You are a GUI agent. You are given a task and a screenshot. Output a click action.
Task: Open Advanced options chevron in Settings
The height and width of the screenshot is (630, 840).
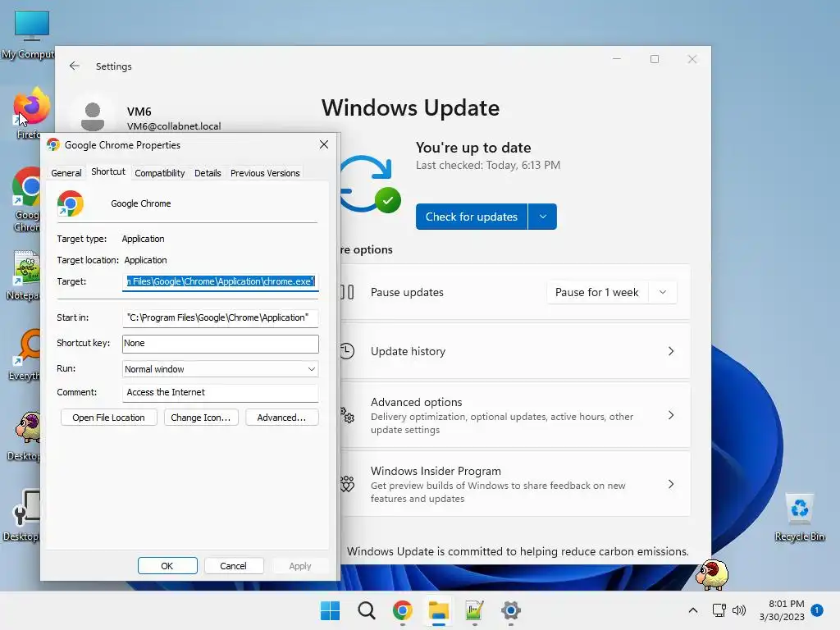pyautogui.click(x=671, y=415)
